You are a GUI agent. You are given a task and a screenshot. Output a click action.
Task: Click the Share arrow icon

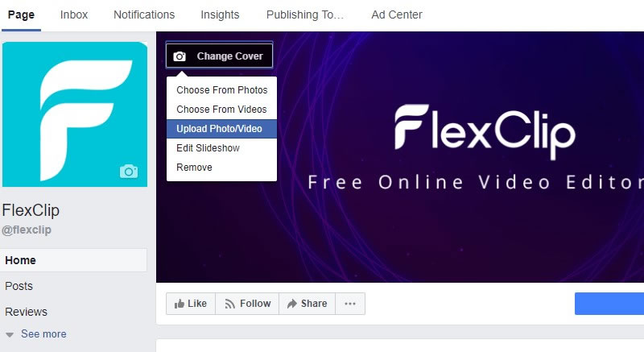pyautogui.click(x=291, y=304)
